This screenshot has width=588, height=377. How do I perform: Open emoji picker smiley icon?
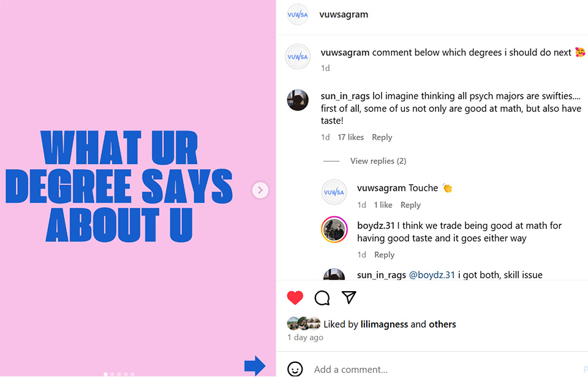pyautogui.click(x=295, y=369)
